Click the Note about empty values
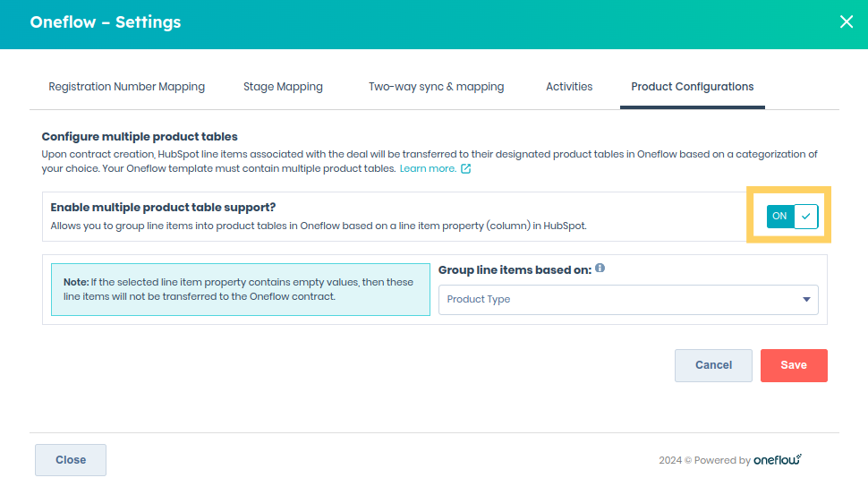 coord(240,290)
